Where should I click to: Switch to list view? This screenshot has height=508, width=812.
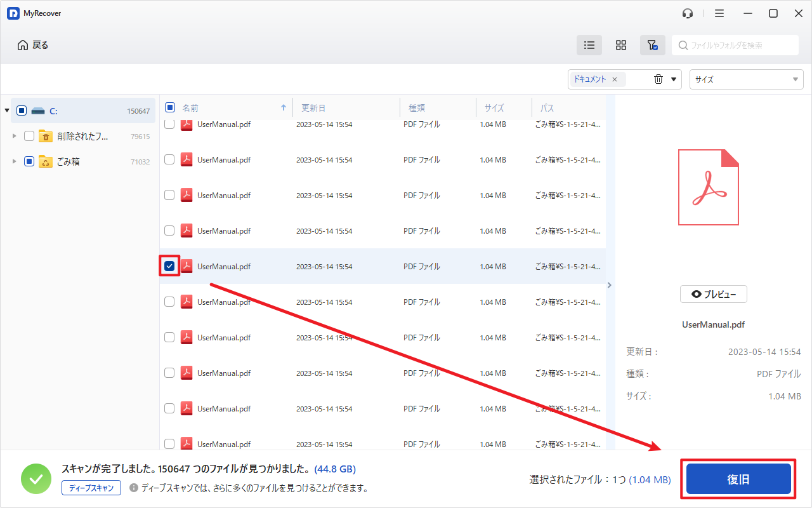(x=589, y=45)
